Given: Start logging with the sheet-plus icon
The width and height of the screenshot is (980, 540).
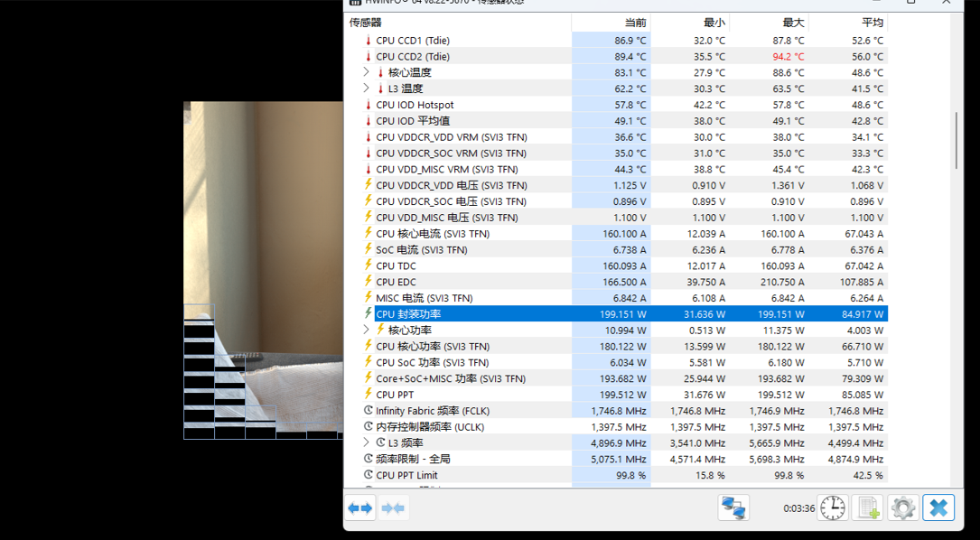Looking at the screenshot, I should (868, 508).
